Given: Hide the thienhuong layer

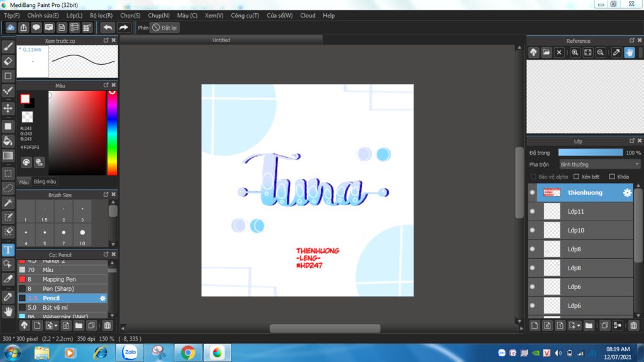Looking at the screenshot, I should click(532, 192).
